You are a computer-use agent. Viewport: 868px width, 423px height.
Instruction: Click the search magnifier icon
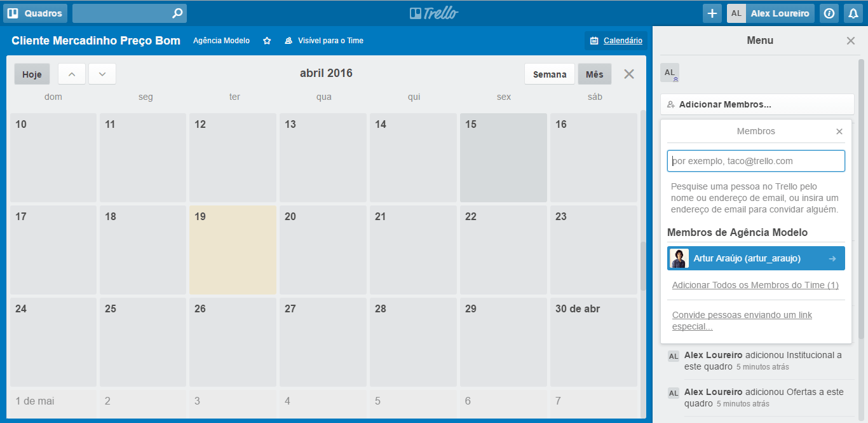click(x=178, y=13)
